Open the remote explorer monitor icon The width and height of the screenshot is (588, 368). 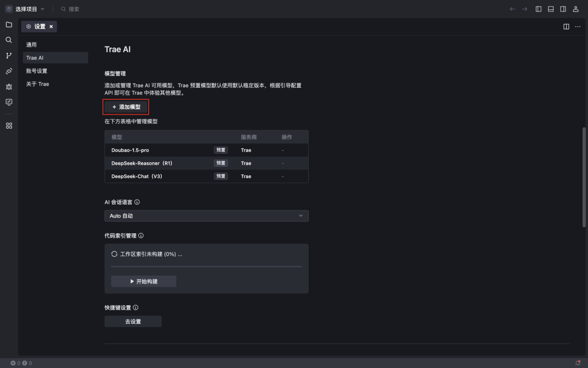9,102
